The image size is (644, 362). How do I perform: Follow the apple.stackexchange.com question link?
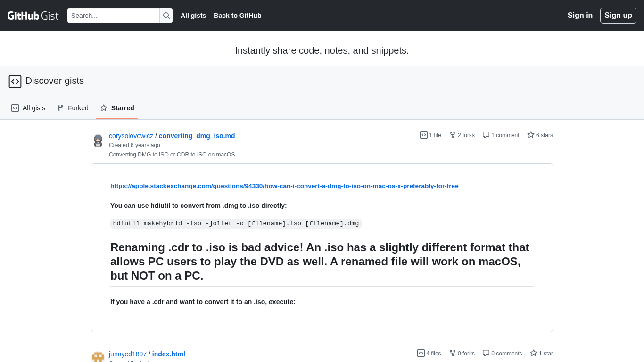point(284,186)
